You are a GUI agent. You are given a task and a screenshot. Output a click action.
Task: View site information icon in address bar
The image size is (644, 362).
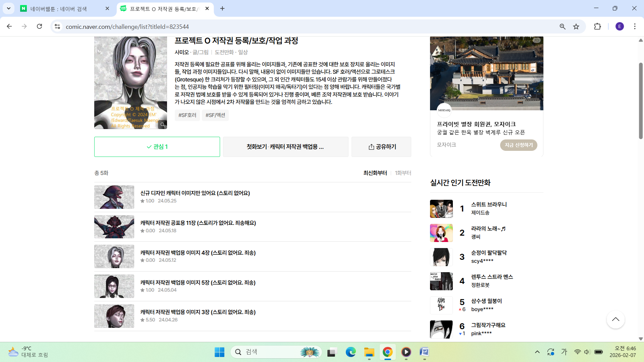[57, 26]
